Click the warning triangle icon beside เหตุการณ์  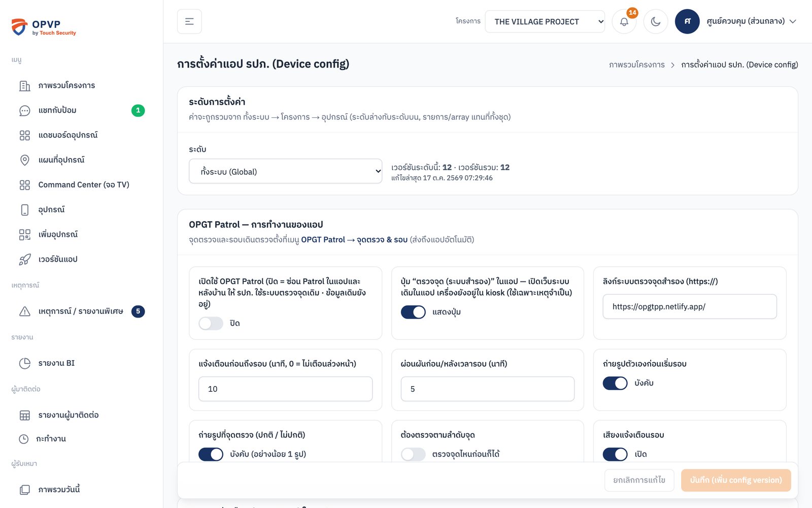(25, 311)
